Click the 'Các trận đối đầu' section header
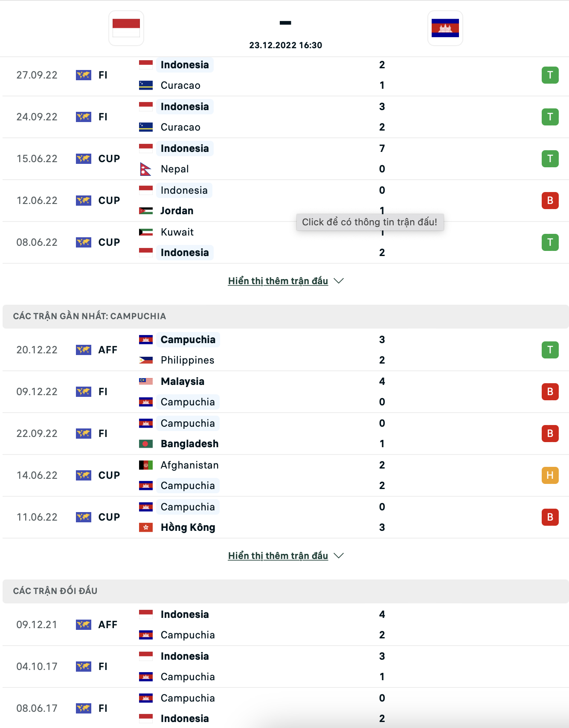This screenshot has width=569, height=728. (55, 591)
